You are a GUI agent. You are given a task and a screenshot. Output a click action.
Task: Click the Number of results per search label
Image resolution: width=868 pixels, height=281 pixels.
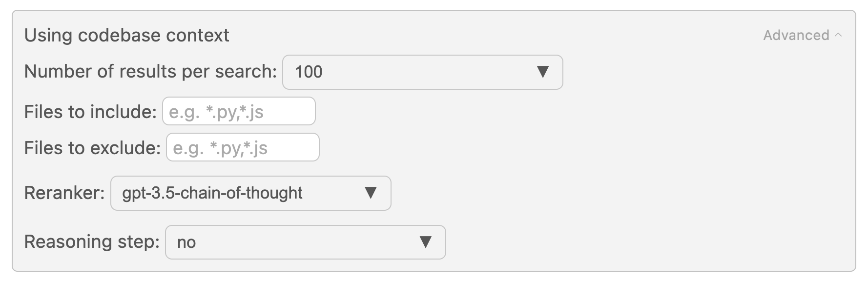pyautogui.click(x=150, y=72)
